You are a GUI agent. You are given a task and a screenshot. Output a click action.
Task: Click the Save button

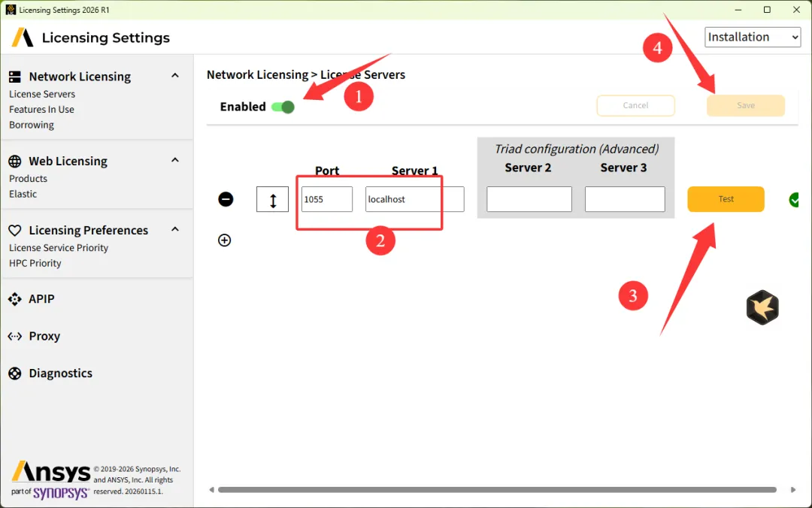point(746,105)
